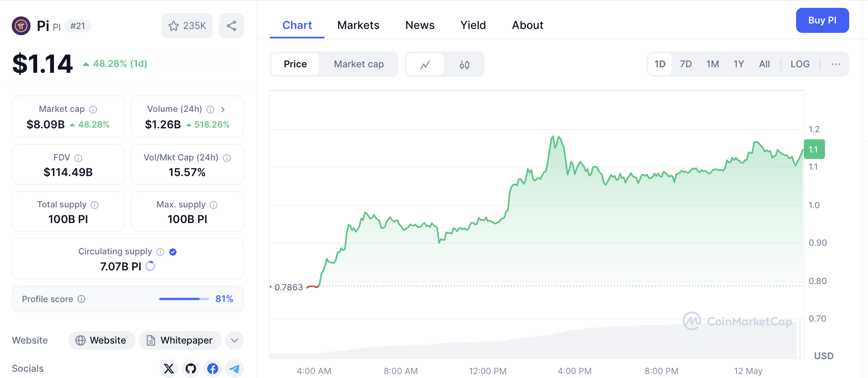The width and height of the screenshot is (868, 378).
Task: Click the Market cap info icon
Action: [93, 109]
